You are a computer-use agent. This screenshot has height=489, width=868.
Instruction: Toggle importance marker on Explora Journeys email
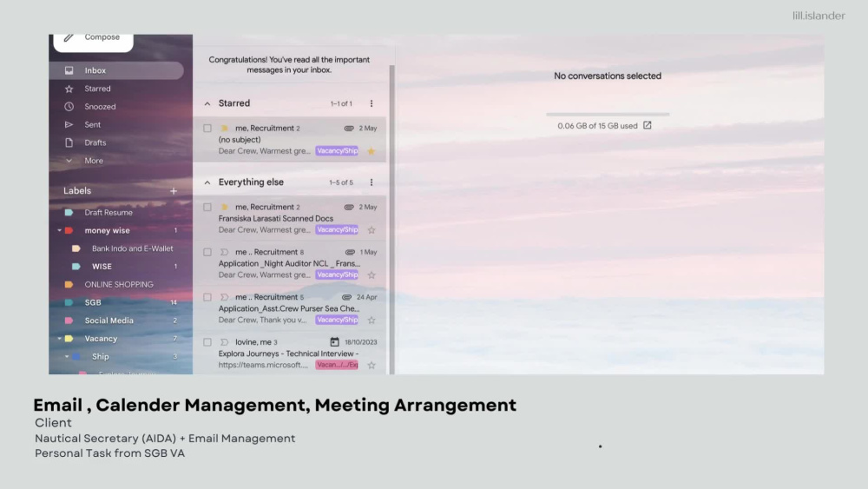click(224, 342)
